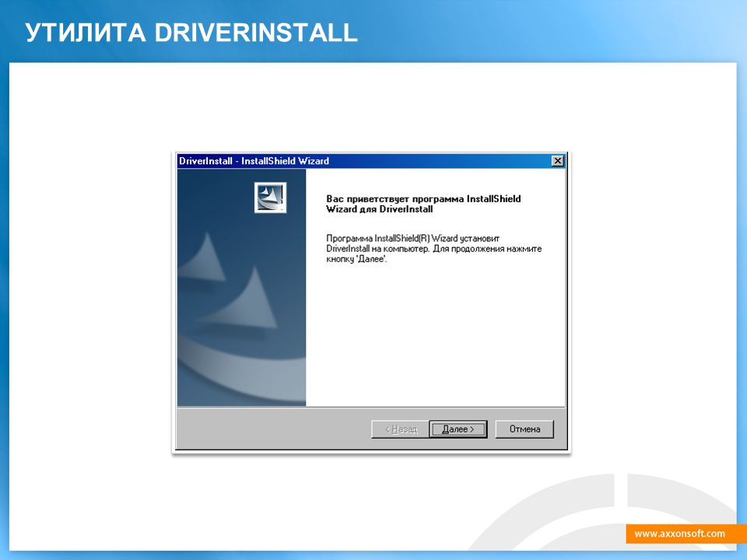Click the InstallShield logo icon
Image resolution: width=747 pixels, height=560 pixels.
(x=270, y=197)
